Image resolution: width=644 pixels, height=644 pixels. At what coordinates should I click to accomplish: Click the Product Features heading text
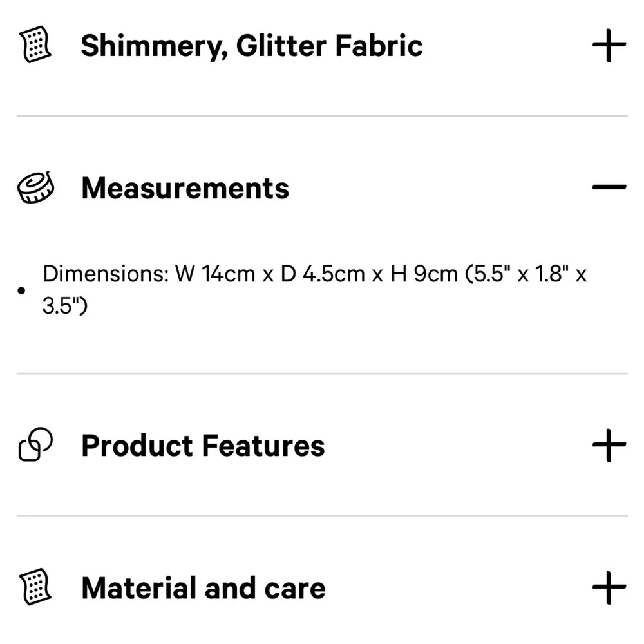tap(202, 444)
